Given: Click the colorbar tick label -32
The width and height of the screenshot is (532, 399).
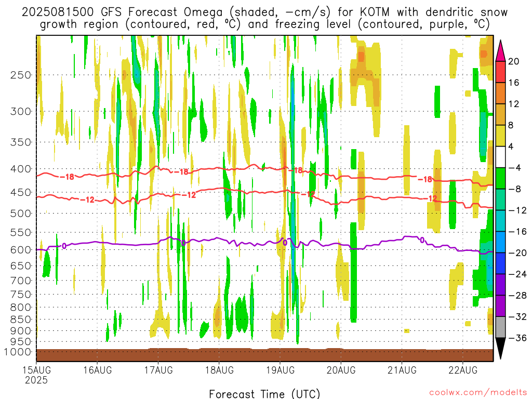Looking at the screenshot, I should pos(517,317).
